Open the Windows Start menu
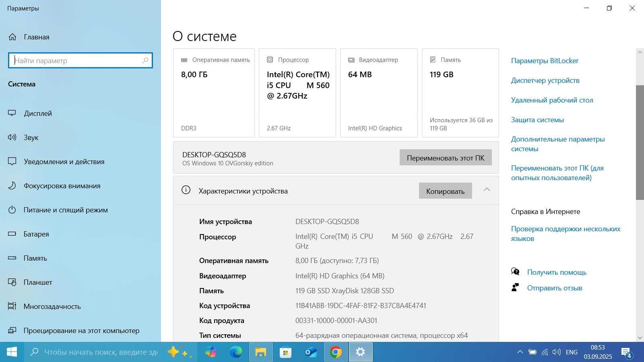Image resolution: width=644 pixels, height=362 pixels. [12, 352]
